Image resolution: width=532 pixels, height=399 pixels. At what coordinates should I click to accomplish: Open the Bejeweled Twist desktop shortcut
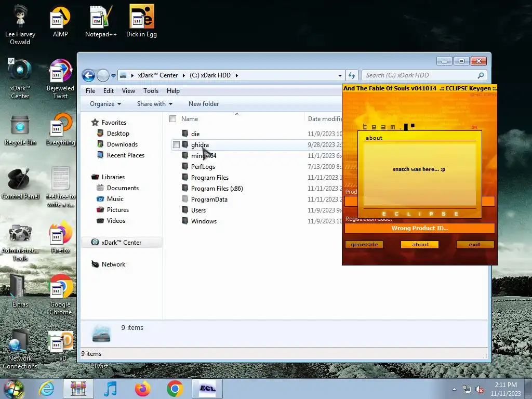[x=60, y=79]
